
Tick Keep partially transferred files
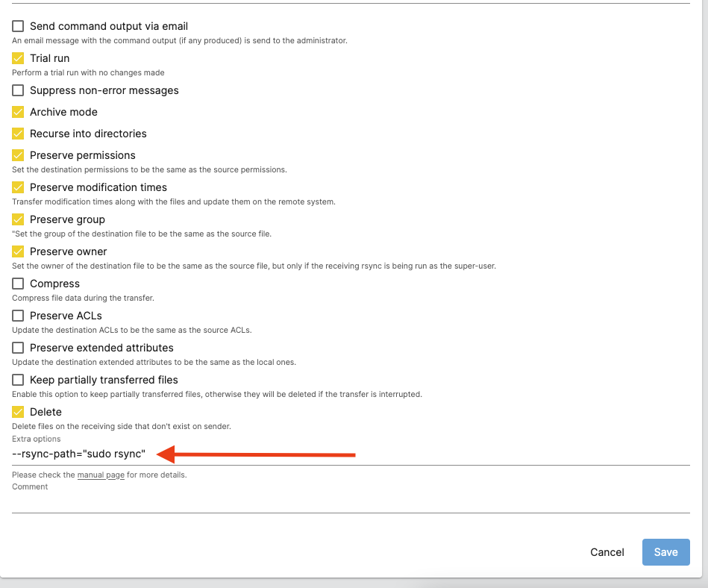pos(18,380)
